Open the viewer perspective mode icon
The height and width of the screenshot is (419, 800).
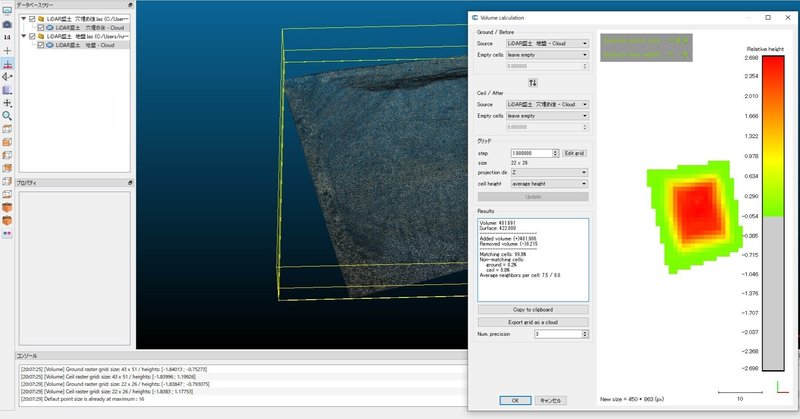tap(7, 77)
